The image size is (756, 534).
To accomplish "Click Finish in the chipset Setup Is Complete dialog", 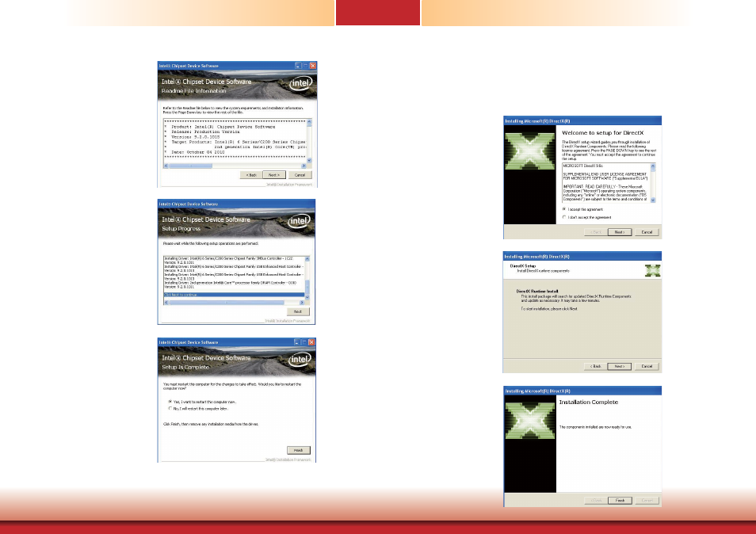I will 298,450.
